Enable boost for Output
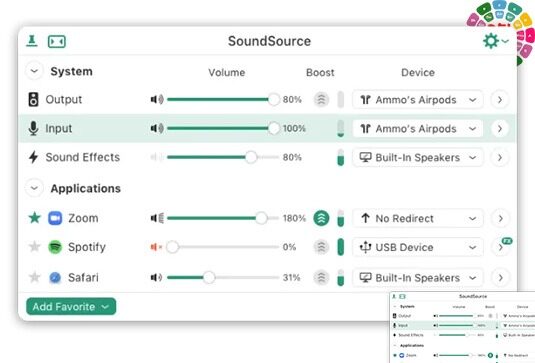 coord(321,100)
